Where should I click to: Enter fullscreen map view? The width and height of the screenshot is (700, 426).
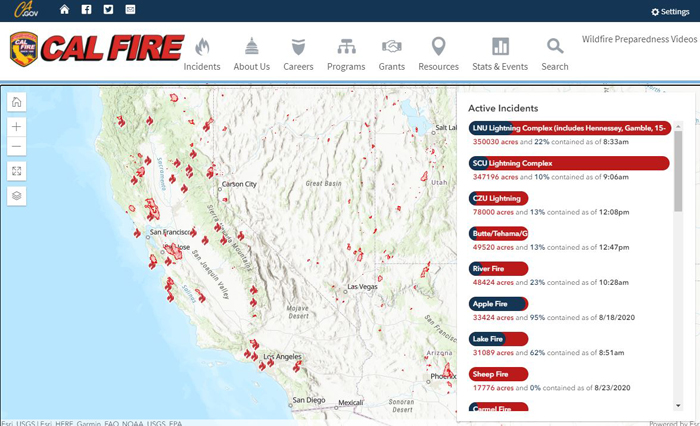pos(17,171)
